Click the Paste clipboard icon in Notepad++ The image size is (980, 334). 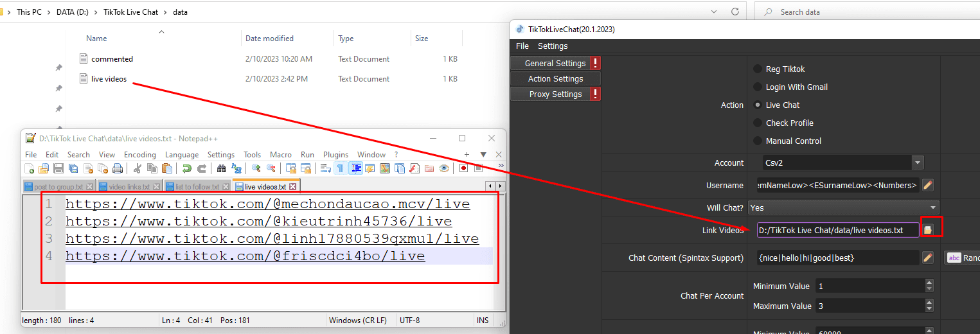tap(167, 168)
